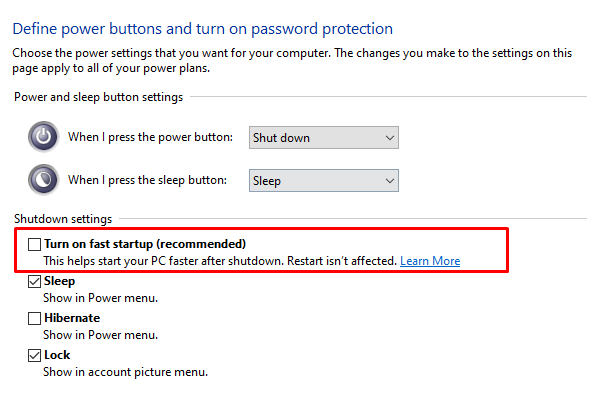
Task: Open the Learn More link
Action: point(430,261)
